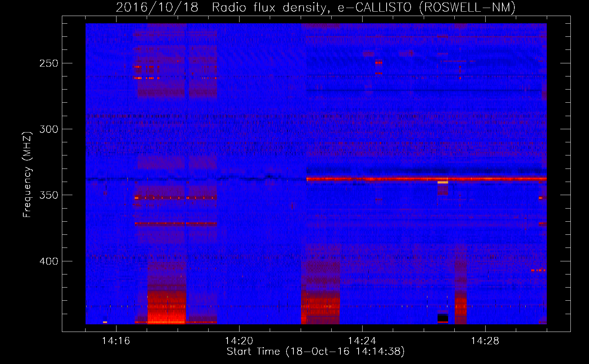Screen dimensions: 589x364
Task: Click the 'Start Time (18-Oct-16 14:14:38)' label
Action: click(316, 352)
